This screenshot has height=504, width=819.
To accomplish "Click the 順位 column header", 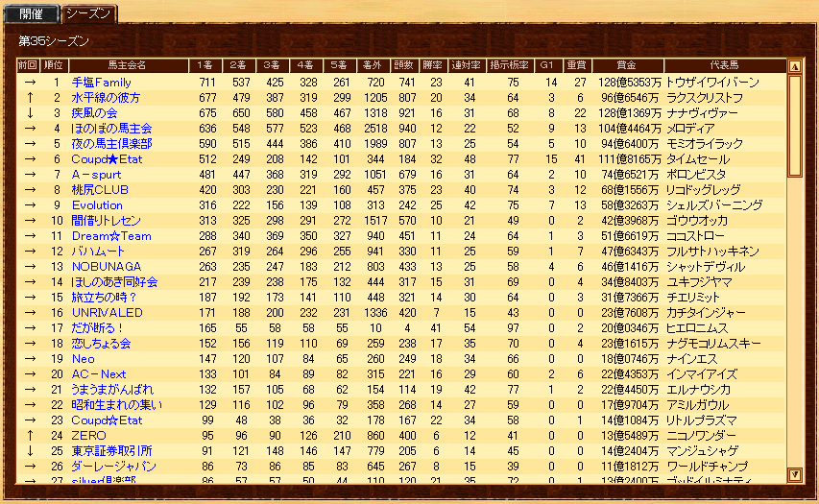I will [x=55, y=65].
